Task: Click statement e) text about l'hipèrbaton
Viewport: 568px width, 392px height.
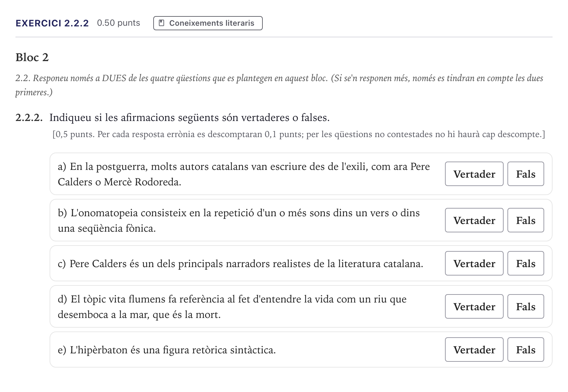Action: [x=167, y=350]
